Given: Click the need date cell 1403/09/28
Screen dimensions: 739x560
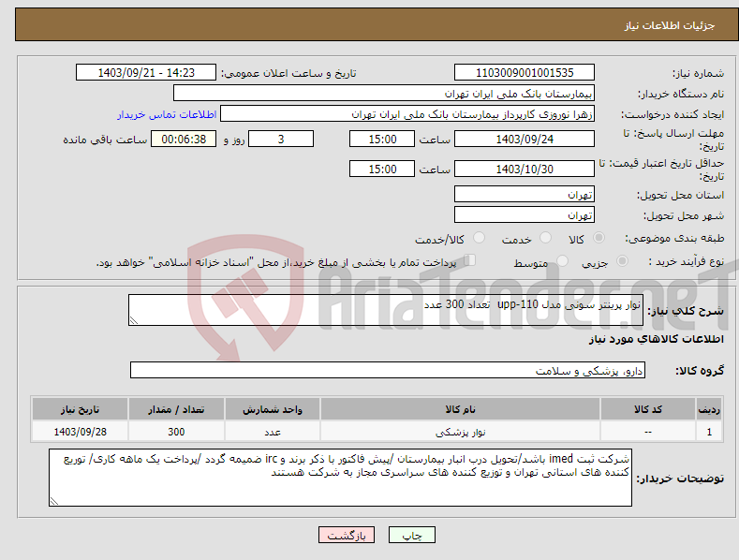Looking at the screenshot, I should pyautogui.click(x=81, y=432).
